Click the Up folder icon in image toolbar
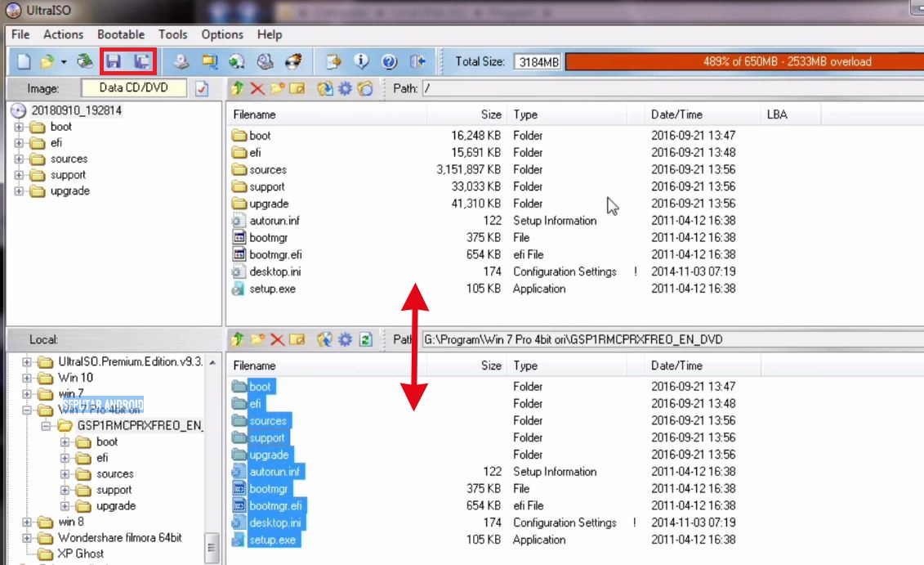 (x=237, y=88)
